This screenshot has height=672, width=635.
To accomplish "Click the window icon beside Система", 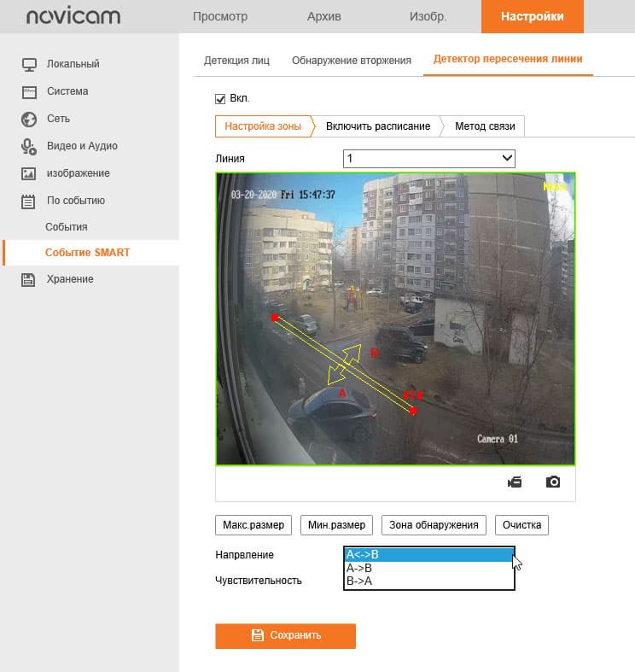I will pos(29,91).
